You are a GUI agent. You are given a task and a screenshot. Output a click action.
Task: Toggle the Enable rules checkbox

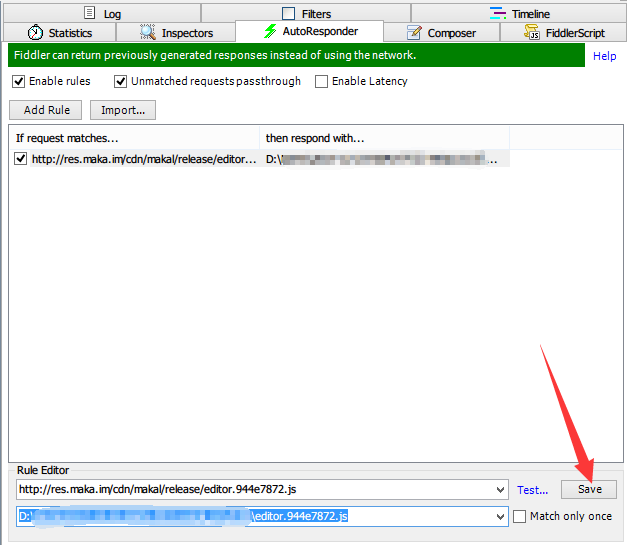coord(18,81)
